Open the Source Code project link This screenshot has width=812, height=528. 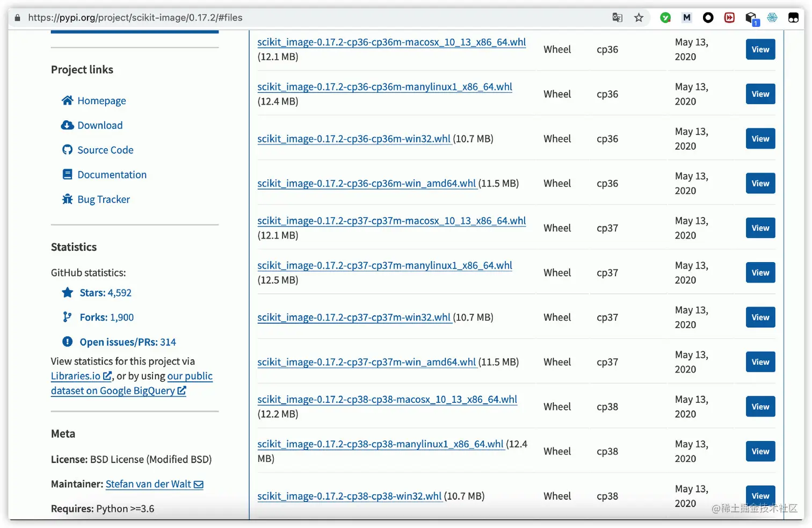(105, 150)
